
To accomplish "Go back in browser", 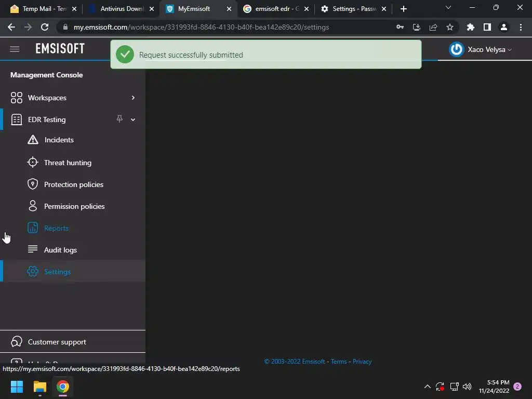I will click(x=11, y=27).
